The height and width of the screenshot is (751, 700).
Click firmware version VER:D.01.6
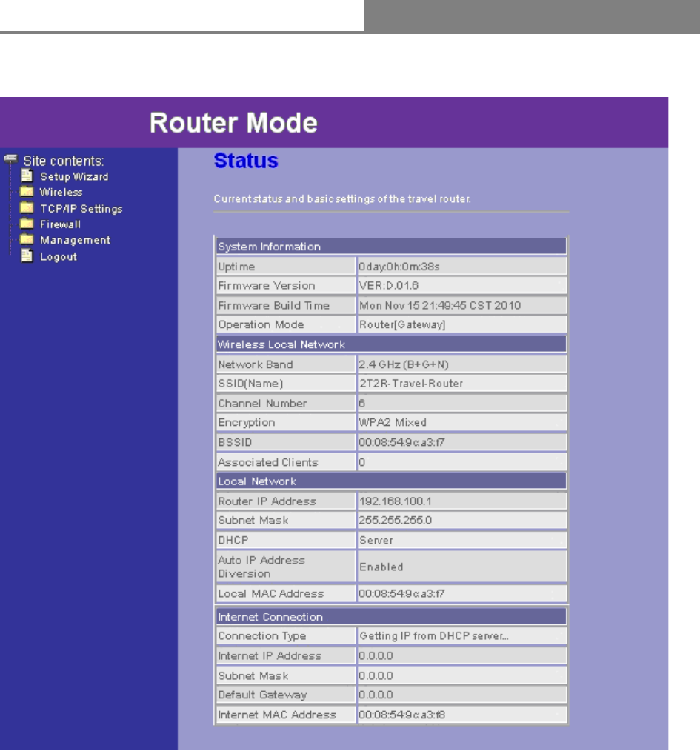pyautogui.click(x=389, y=286)
